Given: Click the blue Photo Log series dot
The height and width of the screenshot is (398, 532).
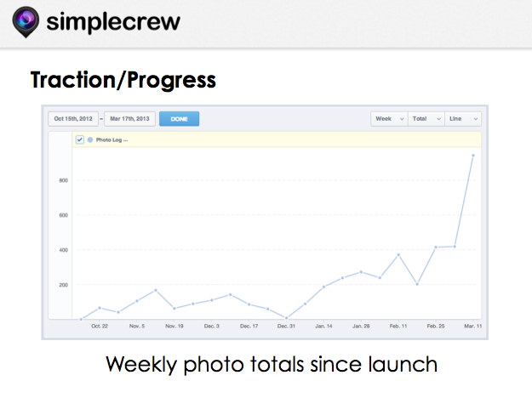Looking at the screenshot, I should [90, 139].
